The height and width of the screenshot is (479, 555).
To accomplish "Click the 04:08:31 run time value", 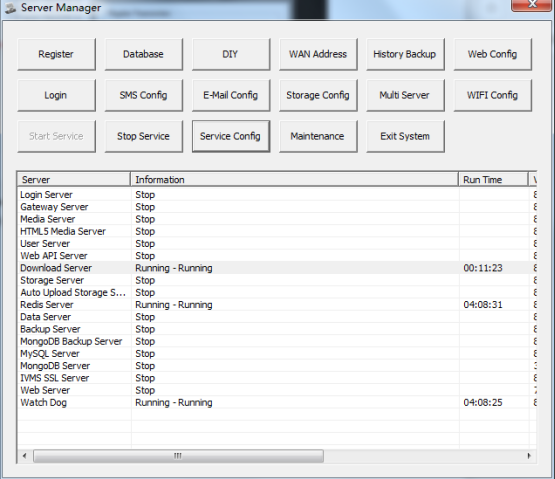I will pyautogui.click(x=483, y=304).
